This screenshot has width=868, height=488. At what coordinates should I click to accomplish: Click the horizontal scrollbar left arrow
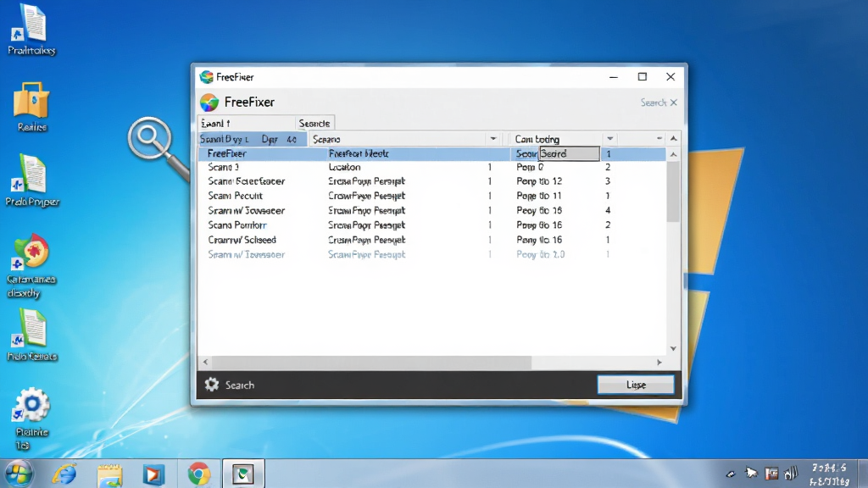point(205,363)
